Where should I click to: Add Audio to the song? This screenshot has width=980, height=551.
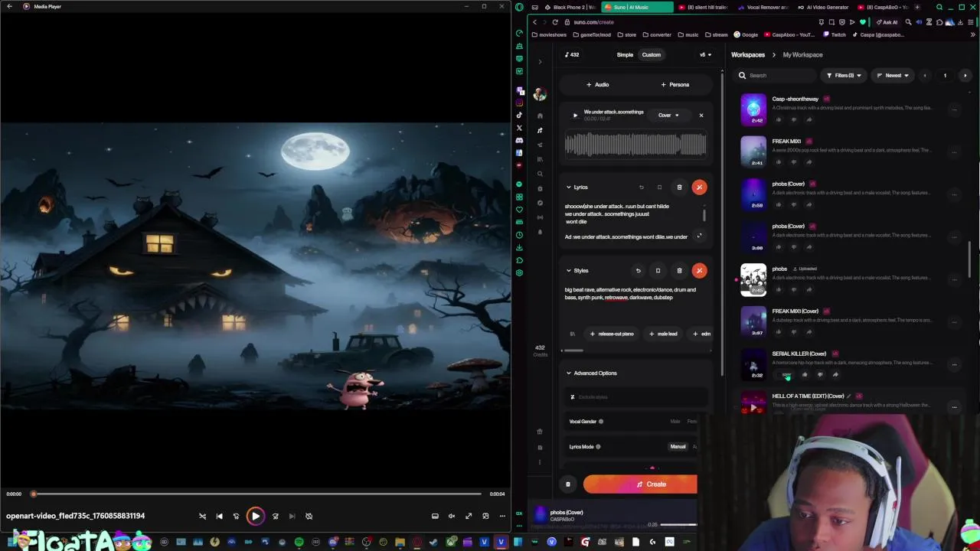click(597, 84)
